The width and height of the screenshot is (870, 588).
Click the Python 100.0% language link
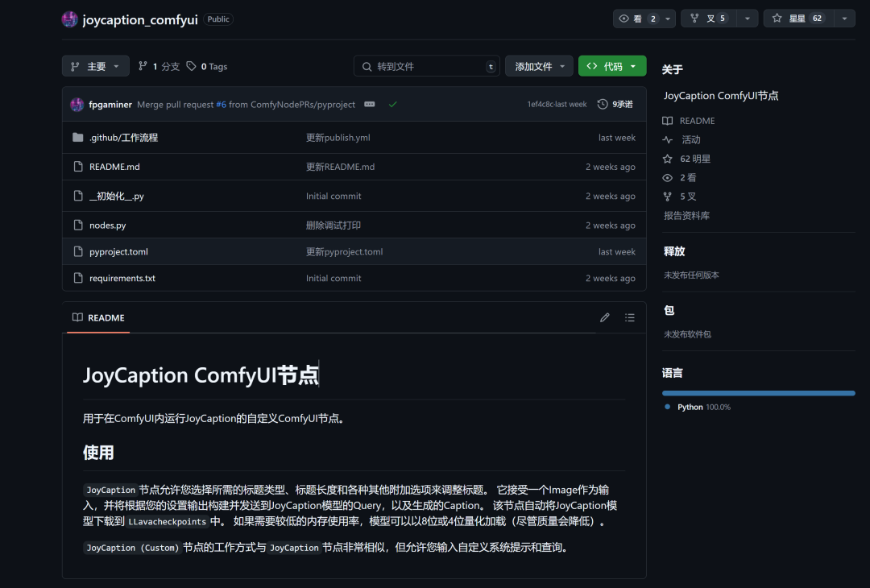(698, 407)
